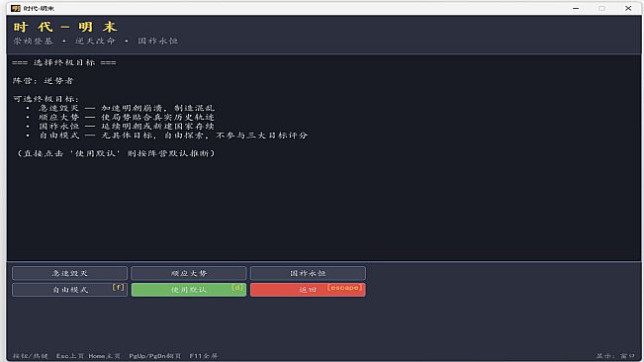Click the PgUp/PgDn翻页 hint in status bar

pos(155,356)
